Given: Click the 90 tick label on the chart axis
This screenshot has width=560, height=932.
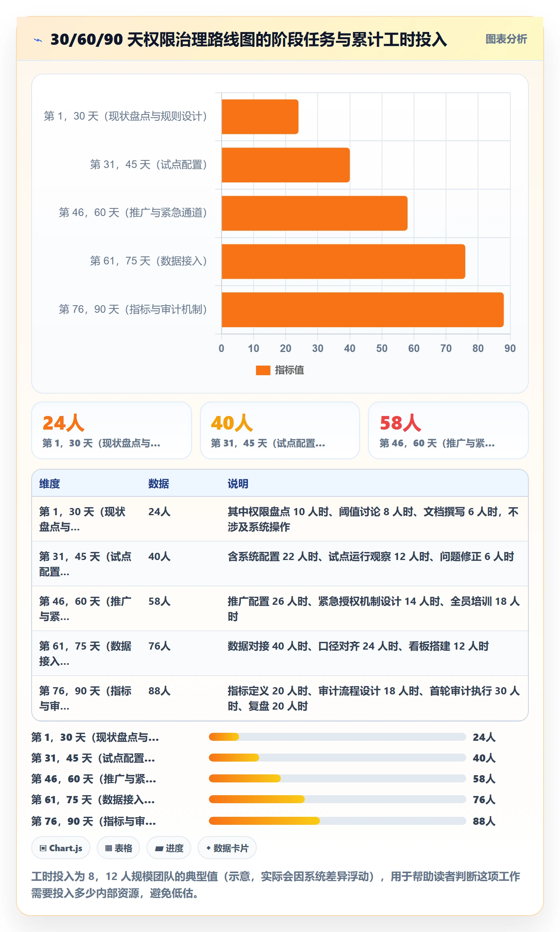Looking at the screenshot, I should [x=510, y=348].
